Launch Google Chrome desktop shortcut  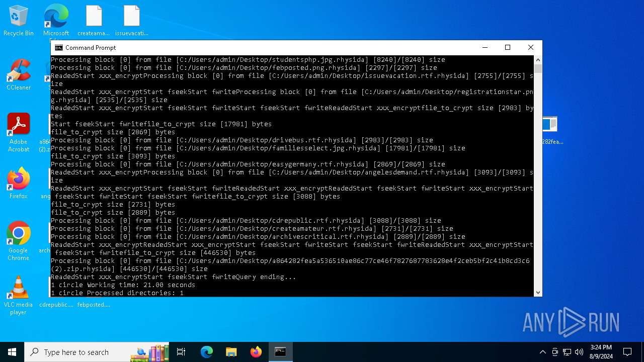coord(19,241)
